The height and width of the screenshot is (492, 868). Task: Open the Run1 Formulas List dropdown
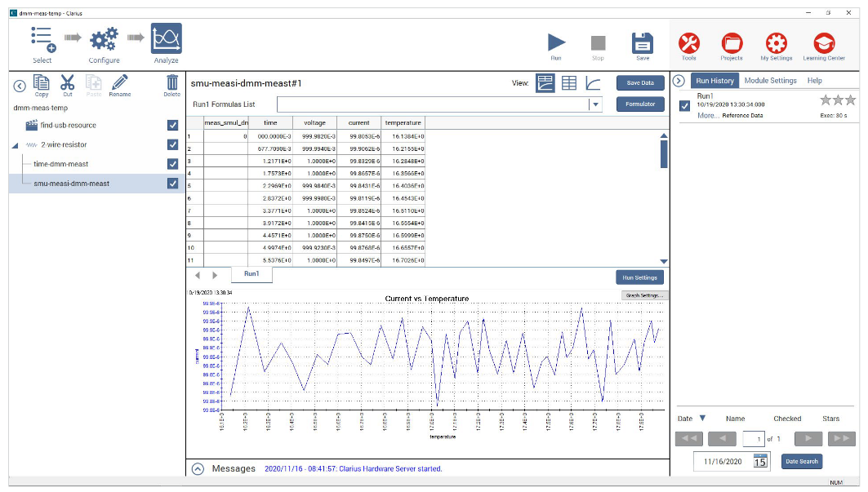click(595, 104)
